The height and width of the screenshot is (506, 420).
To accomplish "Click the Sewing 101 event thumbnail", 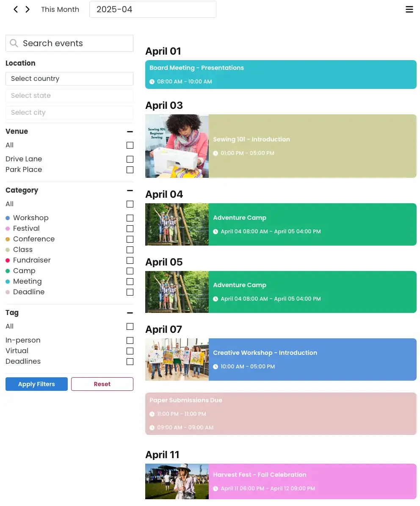I will coord(177,146).
